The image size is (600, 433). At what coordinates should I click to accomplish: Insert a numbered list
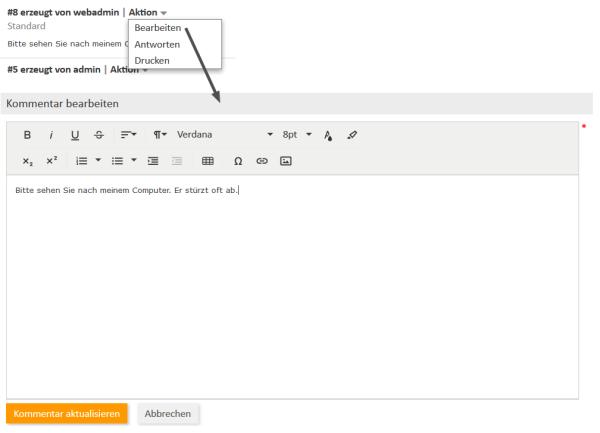[82, 161]
